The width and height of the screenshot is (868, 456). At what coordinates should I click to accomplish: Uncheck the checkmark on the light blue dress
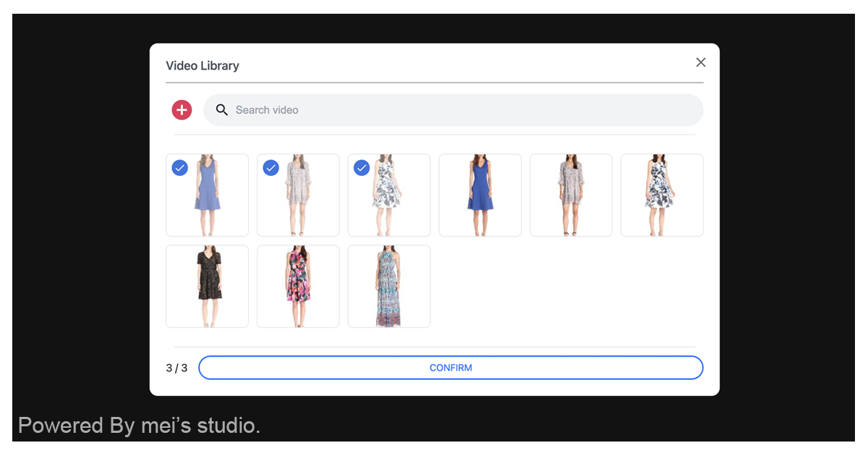tap(180, 168)
